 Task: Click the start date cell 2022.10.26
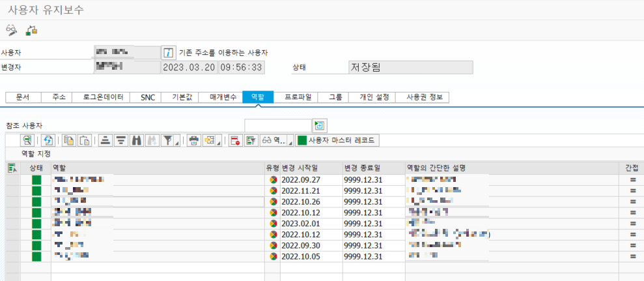click(311, 202)
